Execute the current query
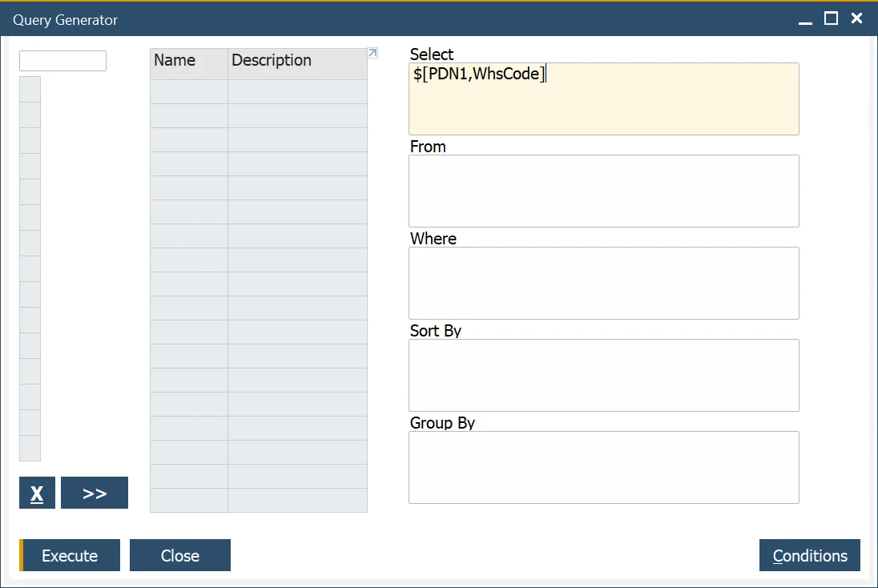The image size is (878, 588). pos(70,555)
